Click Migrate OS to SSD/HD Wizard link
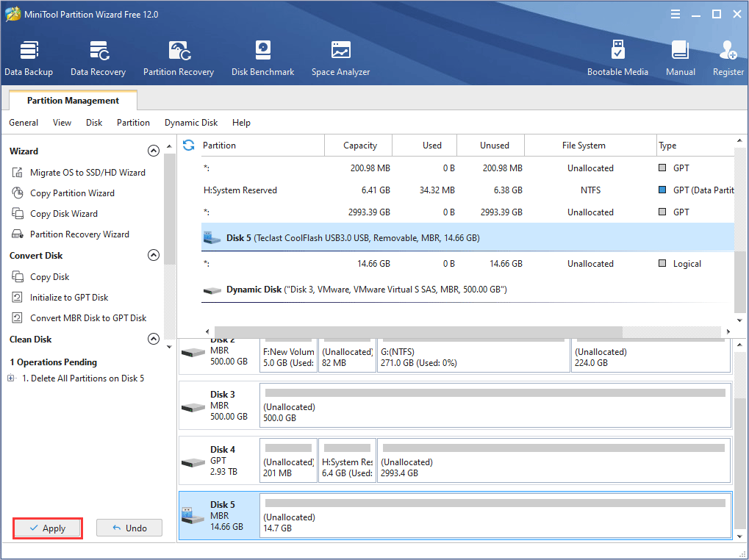 tap(87, 173)
